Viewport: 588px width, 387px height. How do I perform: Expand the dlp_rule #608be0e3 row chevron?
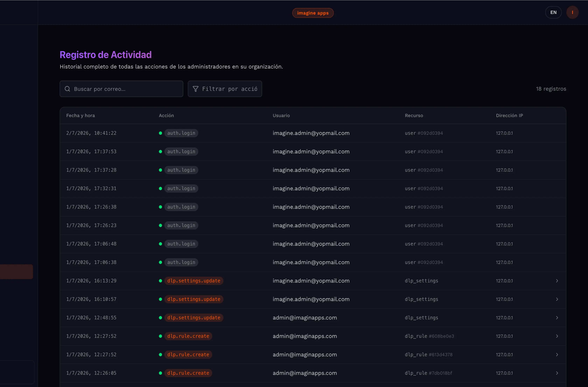point(557,336)
